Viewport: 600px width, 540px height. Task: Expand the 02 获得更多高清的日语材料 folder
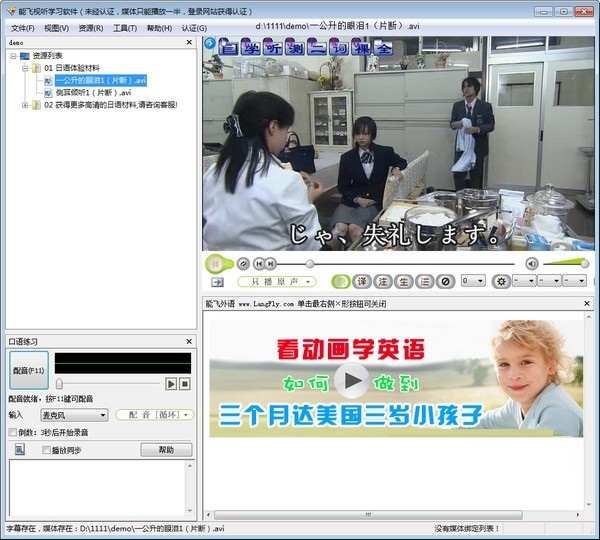(25, 105)
